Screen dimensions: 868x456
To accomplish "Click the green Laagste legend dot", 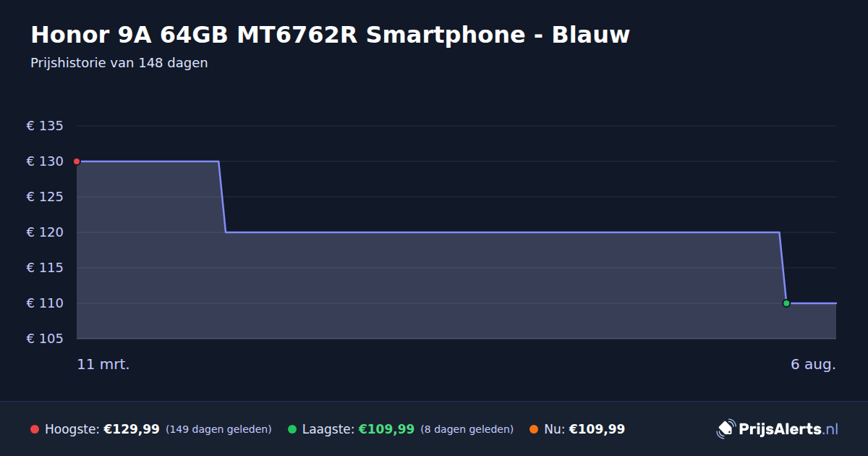I will point(292,429).
